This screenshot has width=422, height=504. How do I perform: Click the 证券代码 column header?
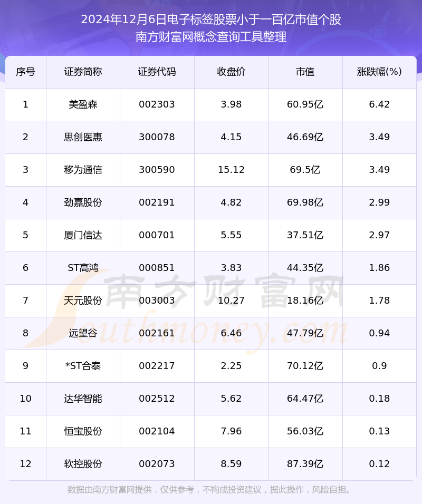(x=157, y=72)
